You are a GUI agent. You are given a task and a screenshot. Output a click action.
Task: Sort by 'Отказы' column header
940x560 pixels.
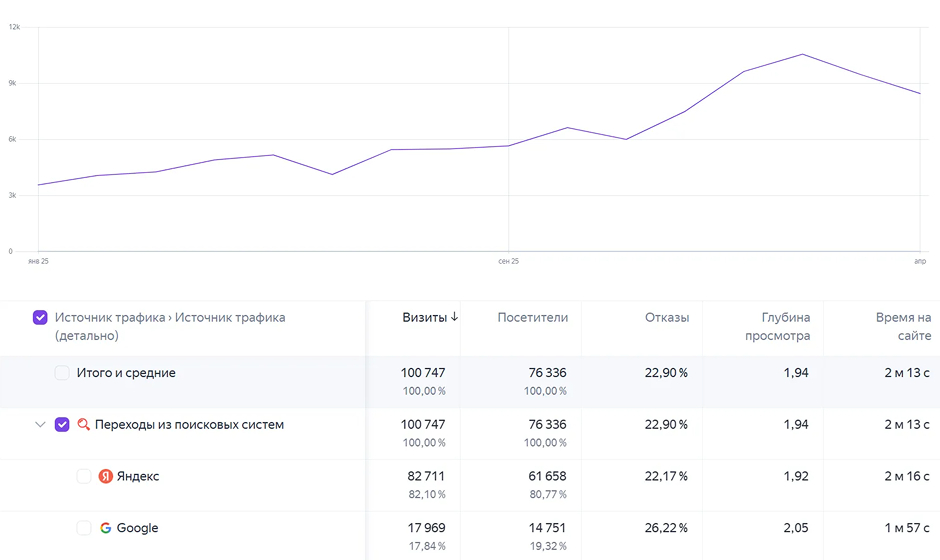click(x=667, y=317)
